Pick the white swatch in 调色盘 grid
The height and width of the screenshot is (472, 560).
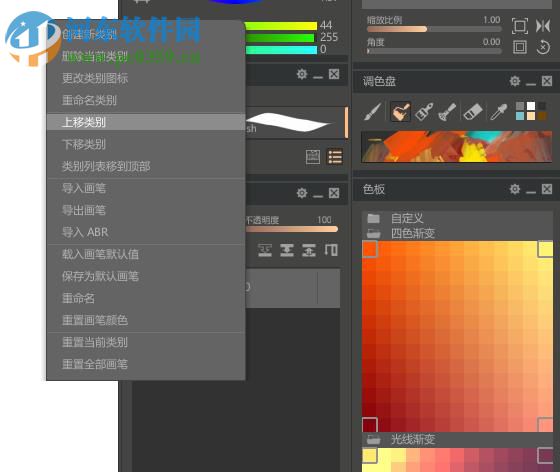point(531,106)
